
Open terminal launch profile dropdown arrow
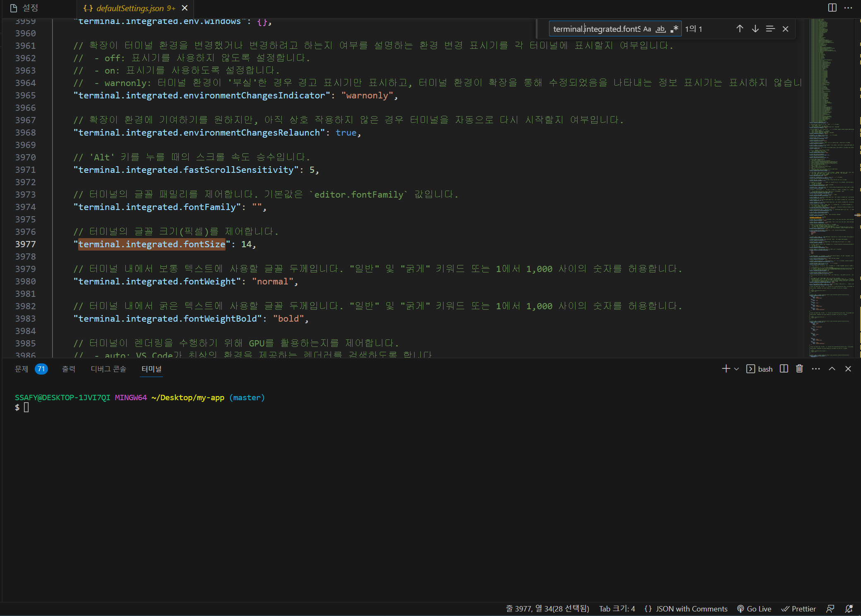pyautogui.click(x=736, y=369)
